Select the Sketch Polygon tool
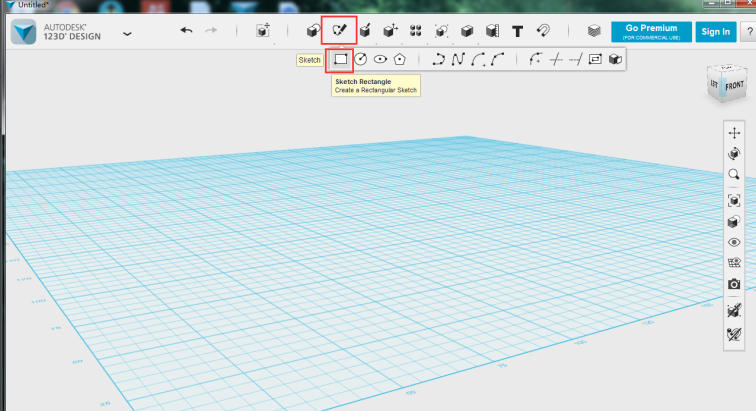Image resolution: width=756 pixels, height=411 pixels. (400, 59)
